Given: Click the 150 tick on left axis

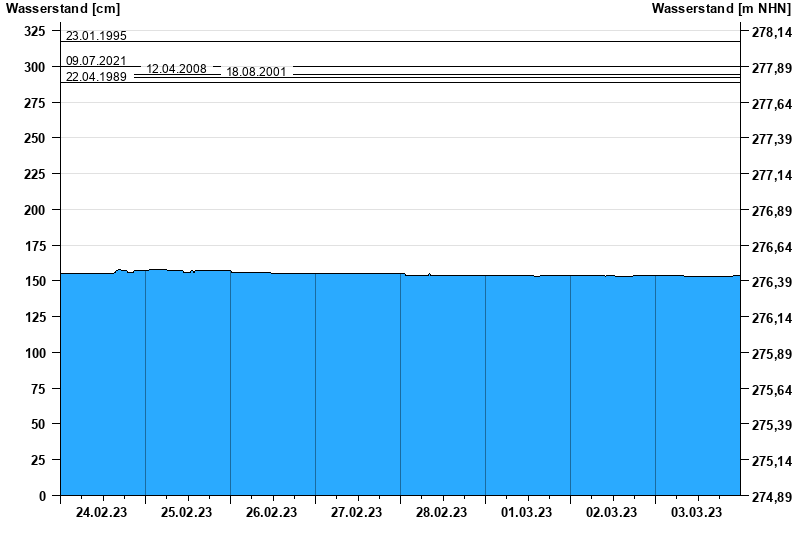Looking at the screenshot, I should point(35,281).
